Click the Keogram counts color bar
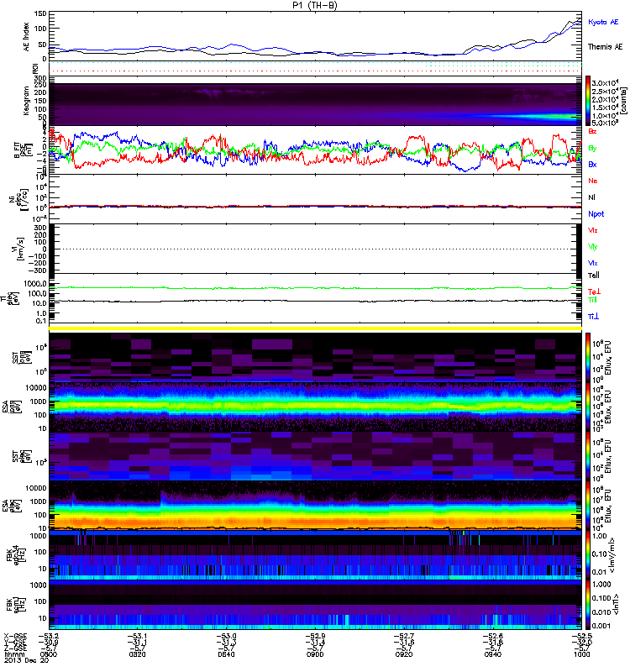 [588, 101]
